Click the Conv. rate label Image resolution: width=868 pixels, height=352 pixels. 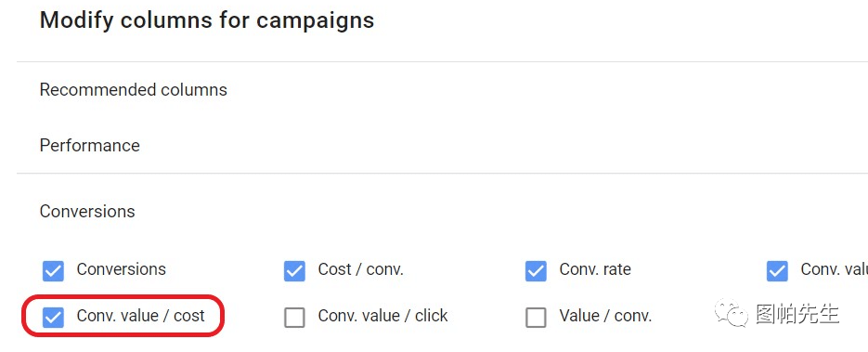pyautogui.click(x=595, y=269)
